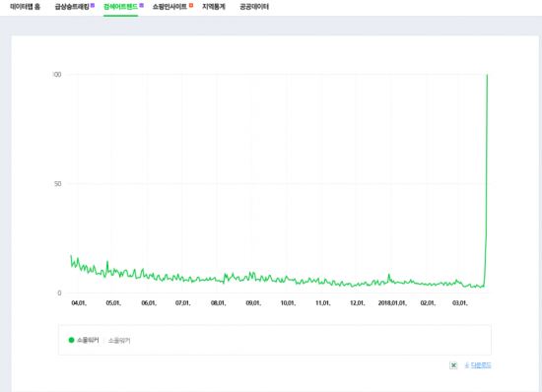Go to the 지역통계 tab

tap(214, 7)
